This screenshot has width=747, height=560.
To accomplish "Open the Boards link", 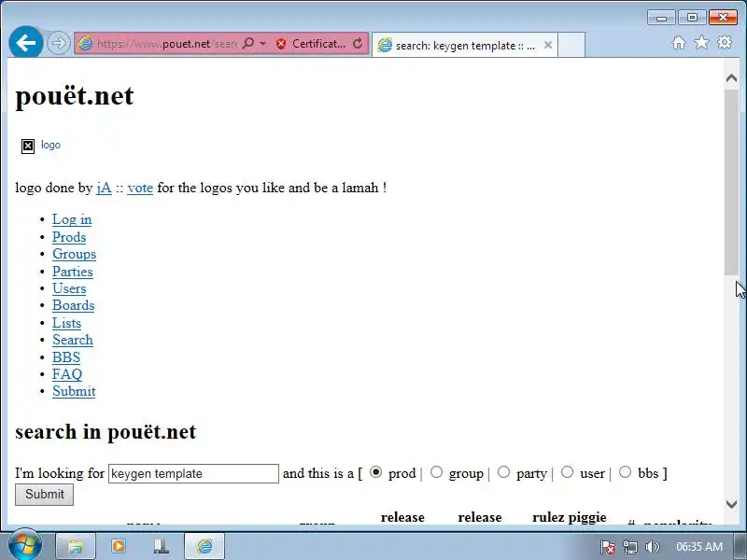I will coord(74,305).
